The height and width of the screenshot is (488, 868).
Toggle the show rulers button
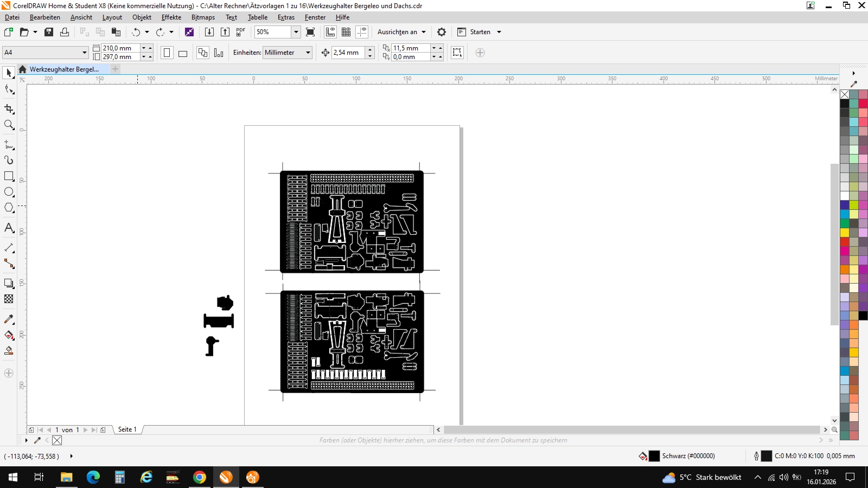point(330,32)
